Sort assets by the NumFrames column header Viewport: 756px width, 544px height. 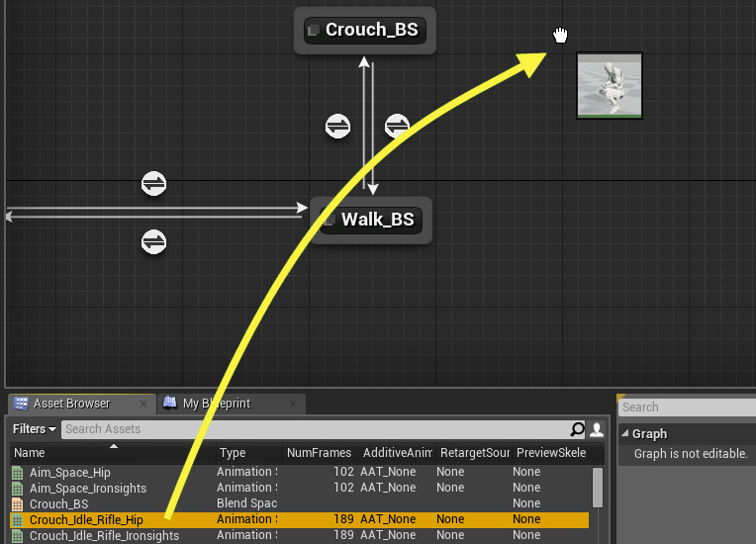[x=319, y=453]
